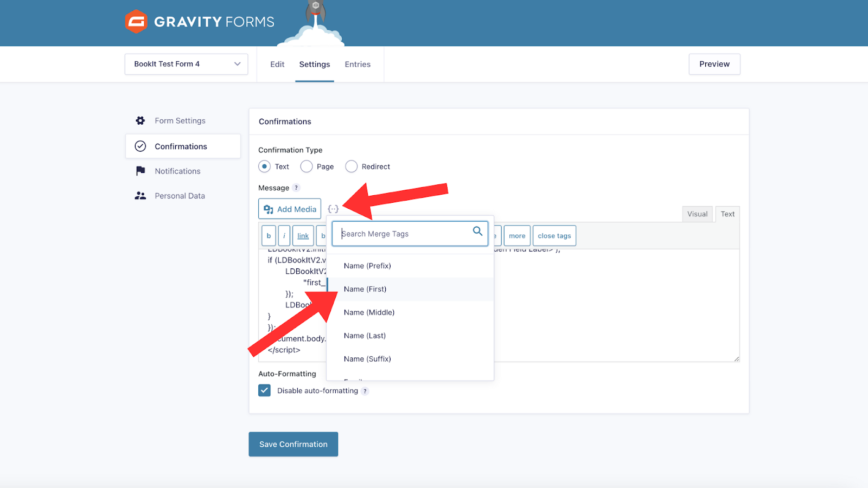
Task: Uncheck Disable auto-formatting checkbox
Action: point(264,390)
